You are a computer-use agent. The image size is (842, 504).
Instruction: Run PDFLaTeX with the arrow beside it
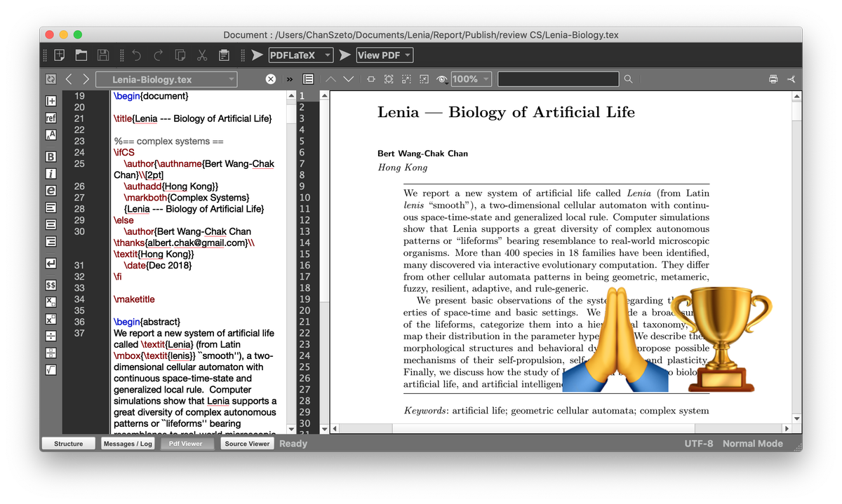pos(258,55)
